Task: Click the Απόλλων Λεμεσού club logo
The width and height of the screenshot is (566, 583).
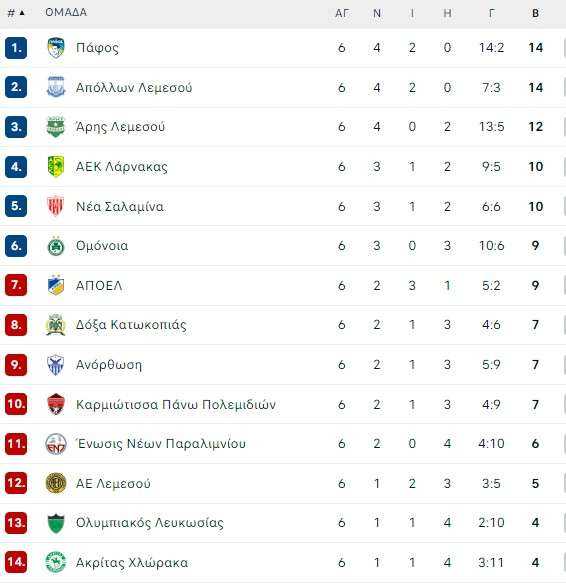Action: pyautogui.click(x=56, y=87)
